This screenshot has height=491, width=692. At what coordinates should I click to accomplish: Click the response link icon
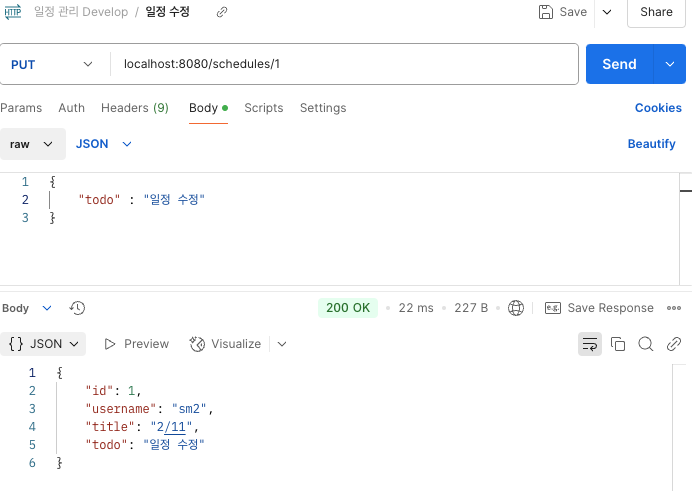[x=673, y=344]
